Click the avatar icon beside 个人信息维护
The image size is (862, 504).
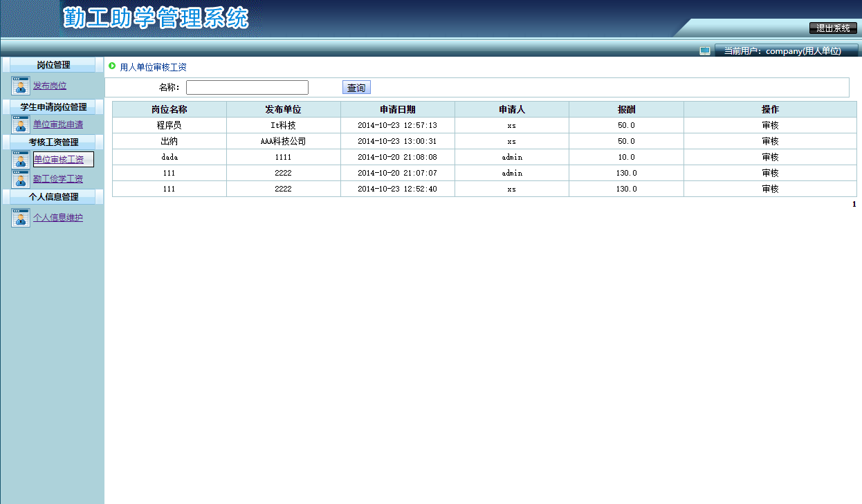pos(19,217)
